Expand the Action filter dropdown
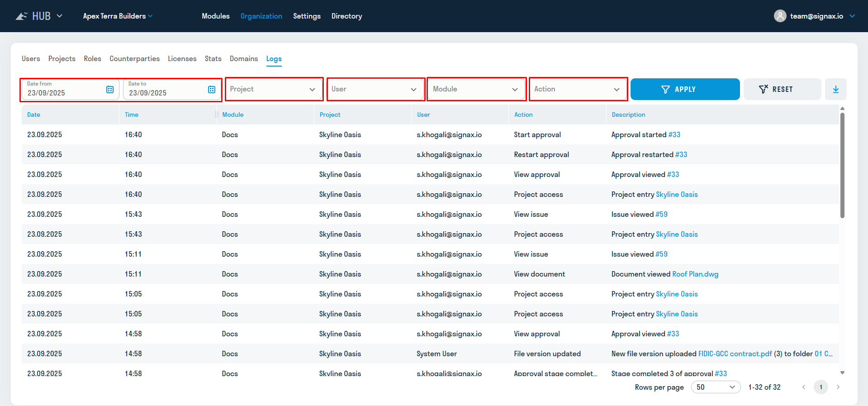The image size is (868, 406). (x=578, y=89)
